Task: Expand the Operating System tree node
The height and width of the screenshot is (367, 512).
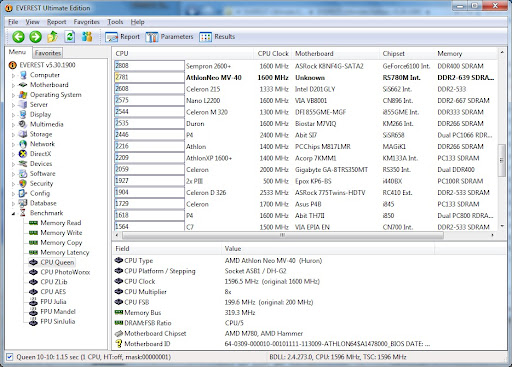Action: (x=13, y=95)
